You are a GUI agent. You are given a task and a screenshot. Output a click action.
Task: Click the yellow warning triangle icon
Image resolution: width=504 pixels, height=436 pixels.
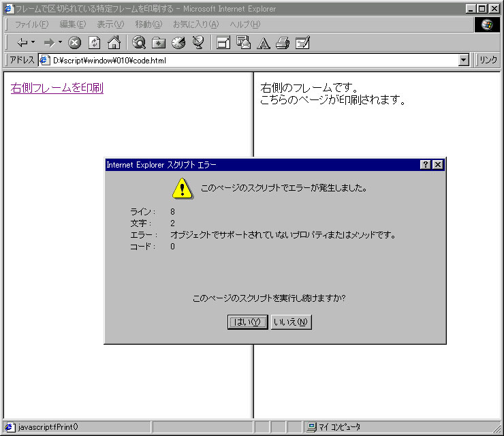click(x=183, y=189)
